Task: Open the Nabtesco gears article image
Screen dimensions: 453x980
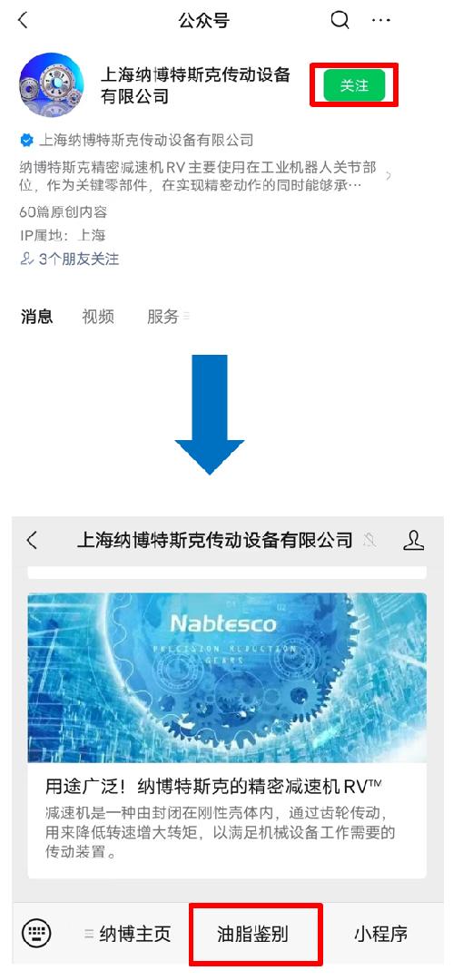Action: pos(227,678)
